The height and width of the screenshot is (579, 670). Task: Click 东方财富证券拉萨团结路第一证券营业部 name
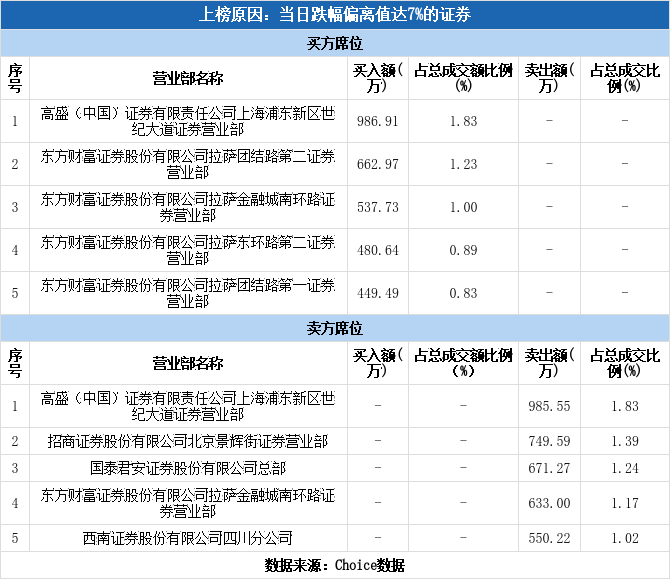point(188,293)
